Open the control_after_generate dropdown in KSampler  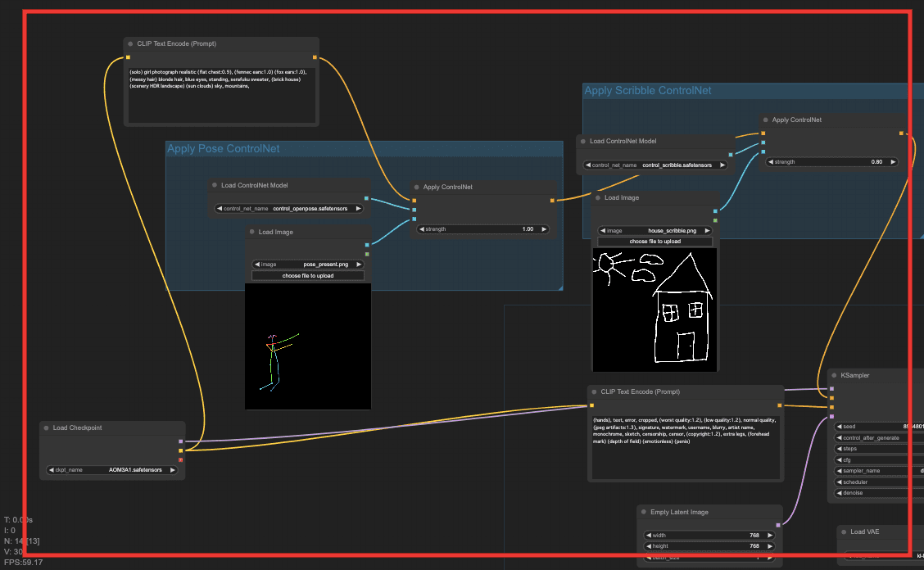(879, 438)
